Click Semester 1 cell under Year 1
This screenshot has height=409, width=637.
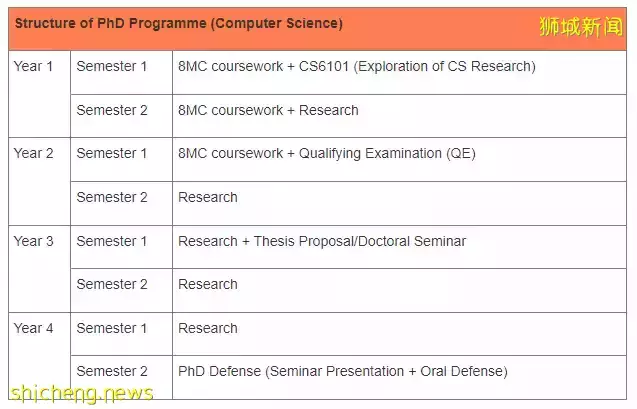[x=112, y=67]
